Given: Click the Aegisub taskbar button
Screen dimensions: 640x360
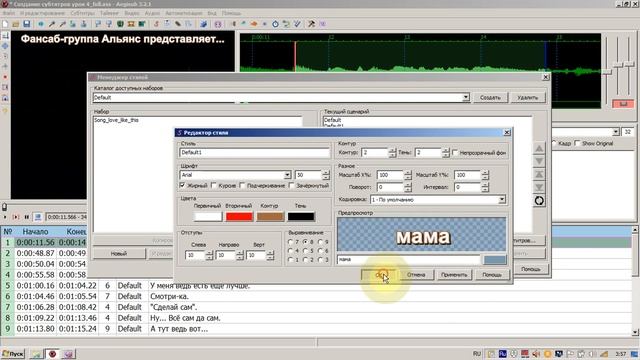Looking at the screenshot, I should tap(52, 354).
